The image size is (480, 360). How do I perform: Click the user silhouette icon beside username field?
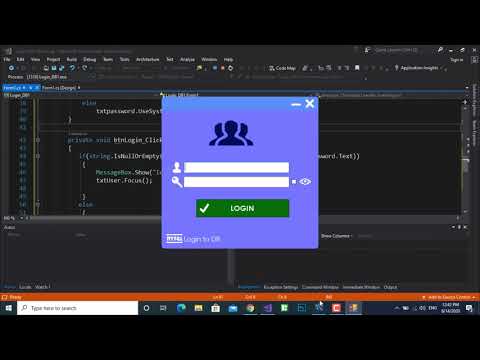[177, 167]
